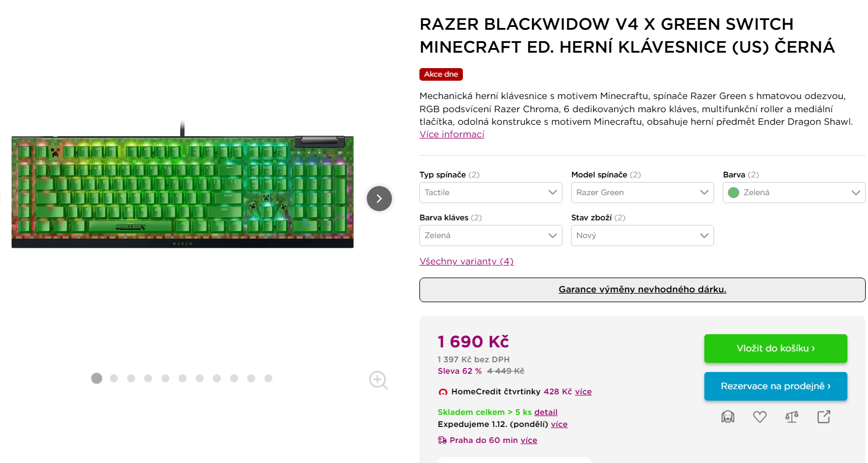Select the green color swatch in Barva
This screenshot has height=463, width=868.
[733, 192]
